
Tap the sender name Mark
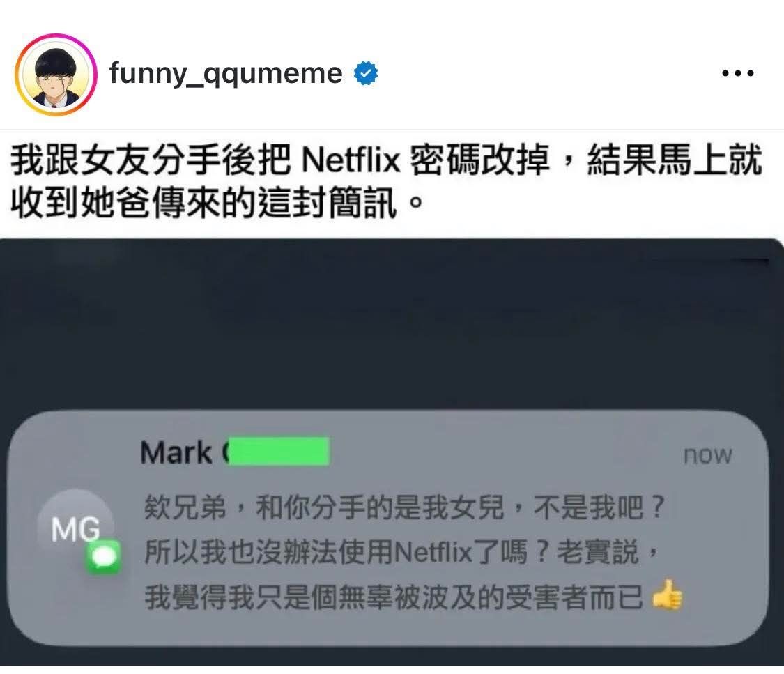pos(176,452)
